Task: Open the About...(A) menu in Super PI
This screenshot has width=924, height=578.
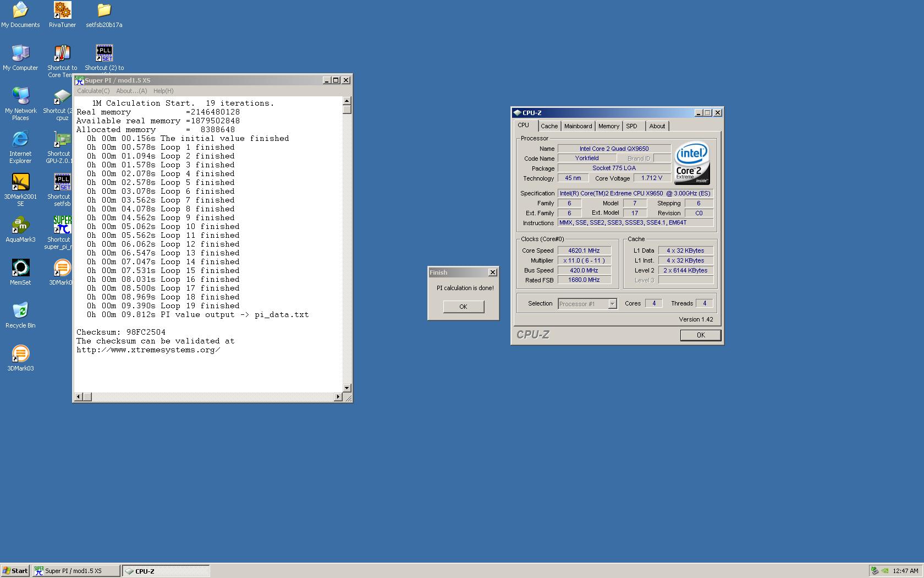Action: (x=131, y=91)
